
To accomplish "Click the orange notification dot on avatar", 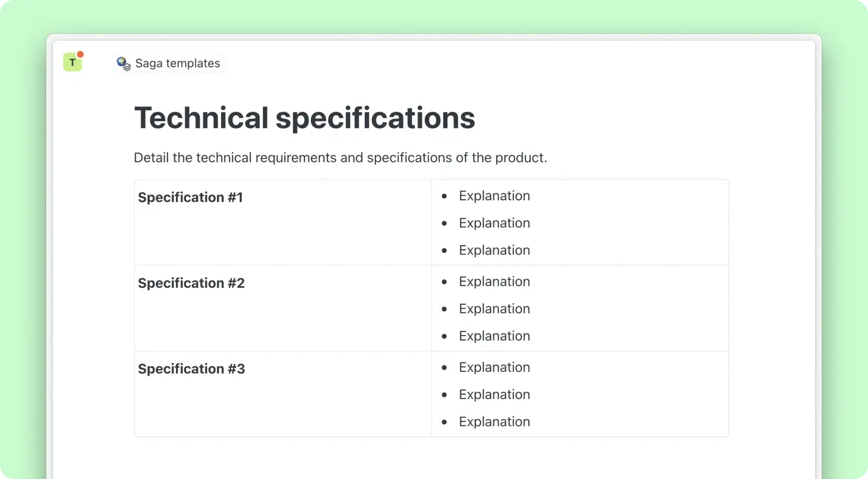I will click(x=81, y=55).
